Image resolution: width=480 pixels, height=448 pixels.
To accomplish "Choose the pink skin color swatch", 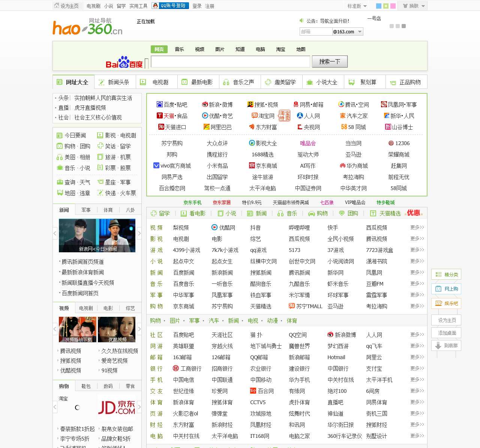I will [393, 6].
